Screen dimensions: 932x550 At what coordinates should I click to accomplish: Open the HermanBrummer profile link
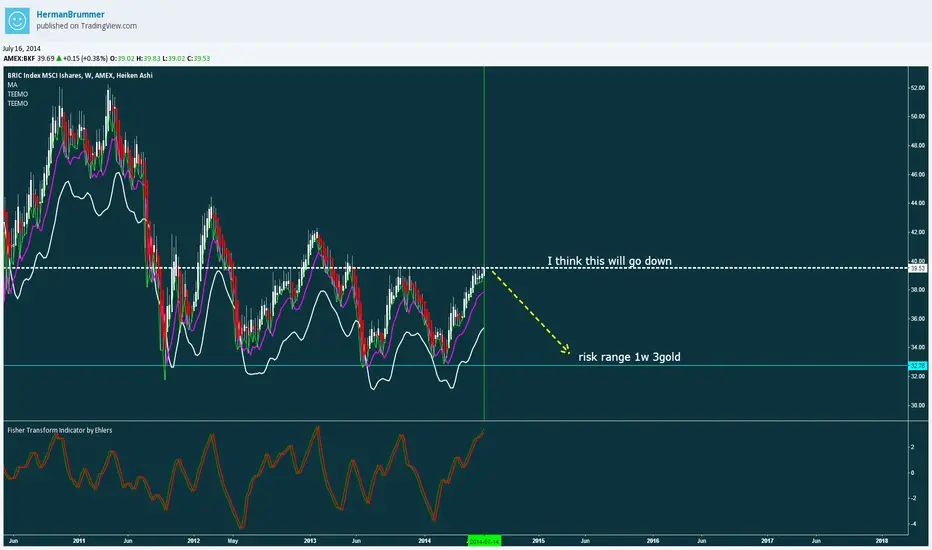point(70,14)
